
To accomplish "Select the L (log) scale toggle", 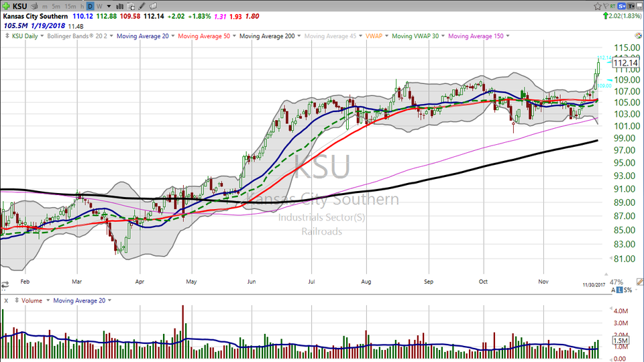I will (x=619, y=290).
